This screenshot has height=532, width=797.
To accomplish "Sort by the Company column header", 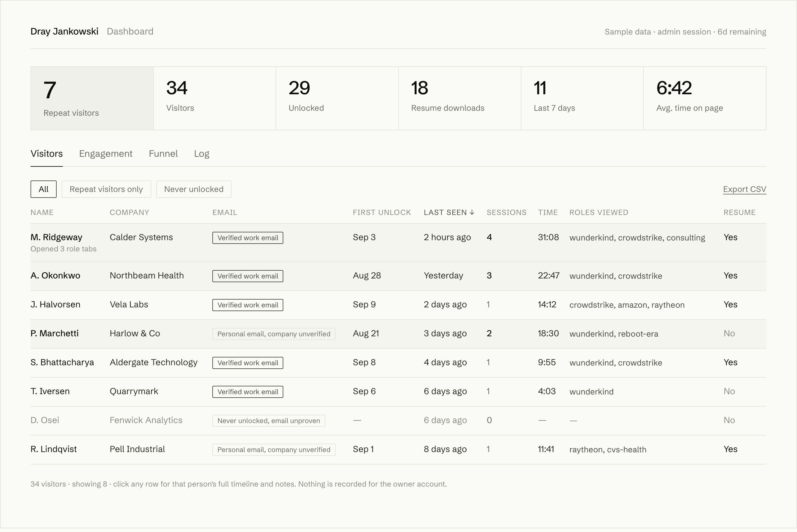I will coord(129,212).
